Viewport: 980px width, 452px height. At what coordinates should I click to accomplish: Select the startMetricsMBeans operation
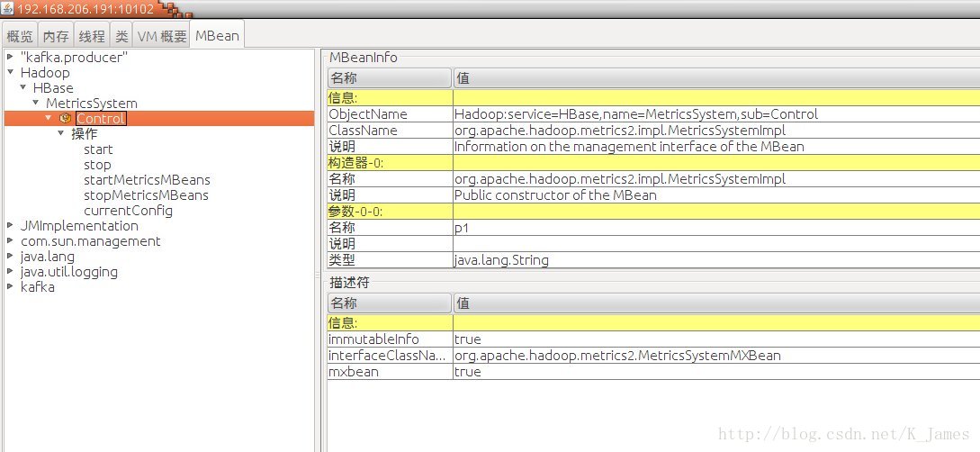pos(147,180)
